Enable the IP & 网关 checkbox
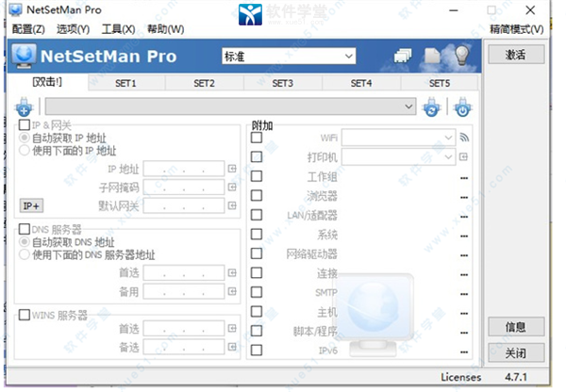This screenshot has width=566, height=392. 25,124
